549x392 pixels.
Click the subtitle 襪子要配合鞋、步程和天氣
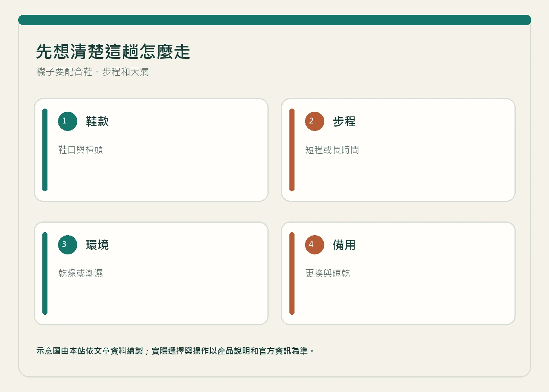pos(93,72)
